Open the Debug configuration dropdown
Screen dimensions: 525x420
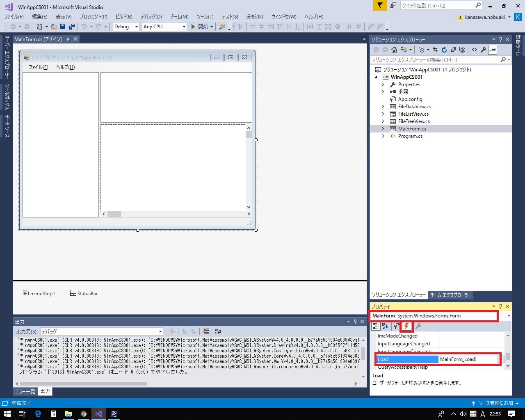point(137,27)
